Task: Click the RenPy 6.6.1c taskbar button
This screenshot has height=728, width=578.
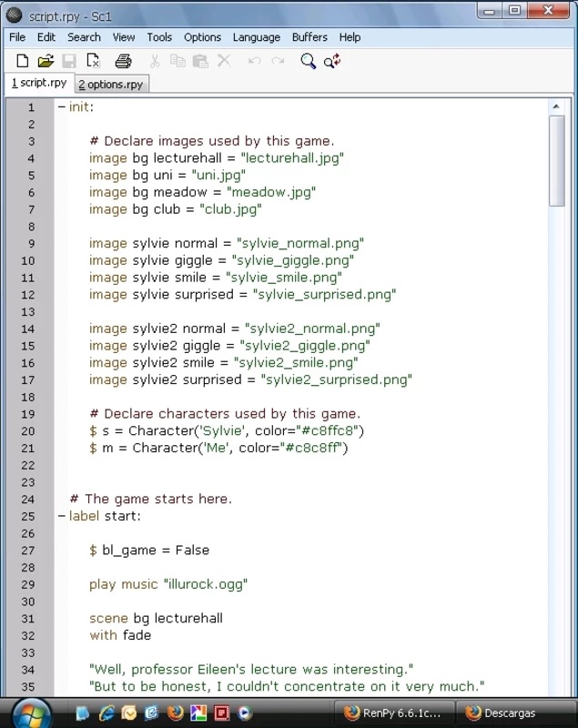Action: 393,713
